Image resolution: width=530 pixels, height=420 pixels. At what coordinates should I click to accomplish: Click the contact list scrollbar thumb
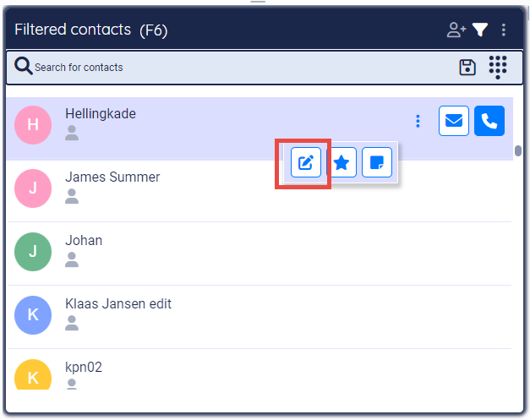(517, 152)
